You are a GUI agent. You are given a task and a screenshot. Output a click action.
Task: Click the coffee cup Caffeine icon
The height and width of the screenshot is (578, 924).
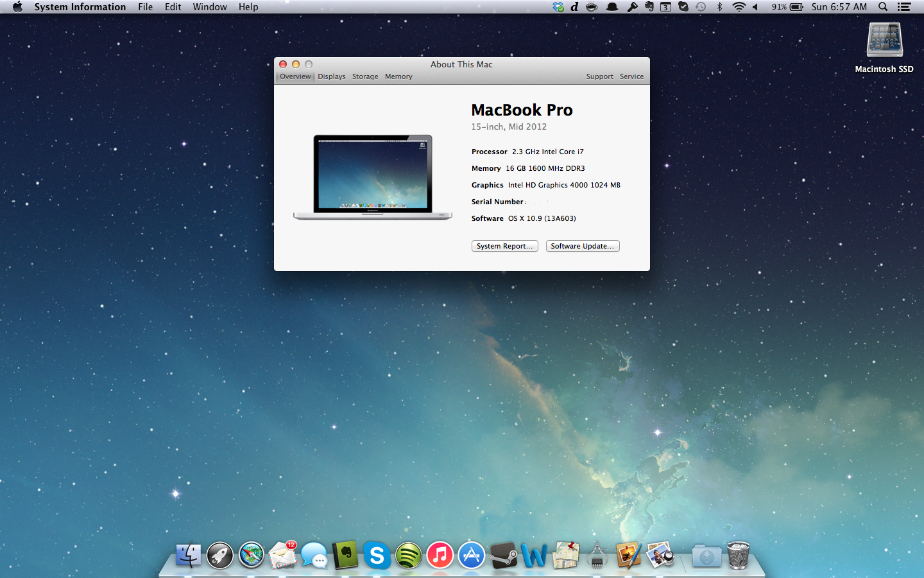tap(592, 7)
